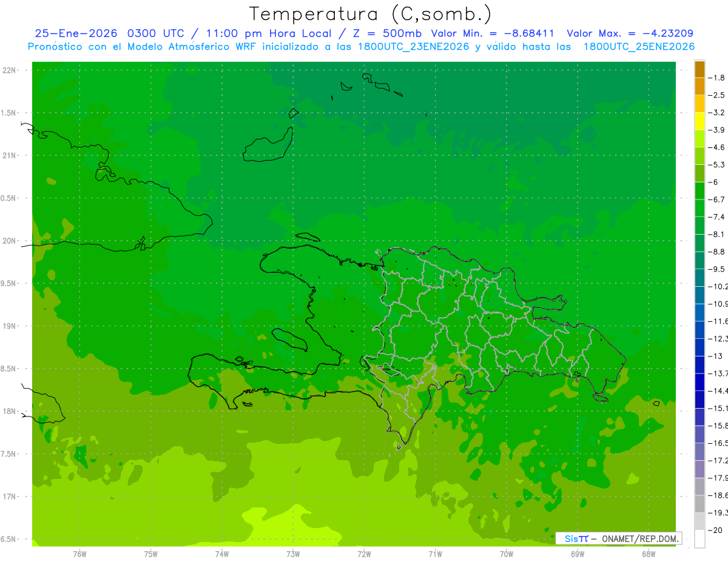Click the 16.5N latitude axis label
Screen dimensions: 728x562
click(x=8, y=540)
